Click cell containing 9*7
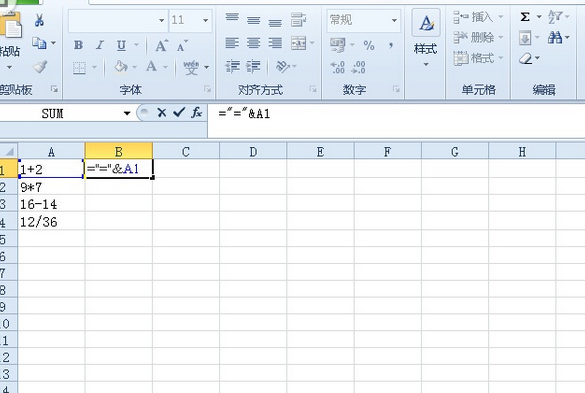The width and height of the screenshot is (585, 393). click(51, 186)
